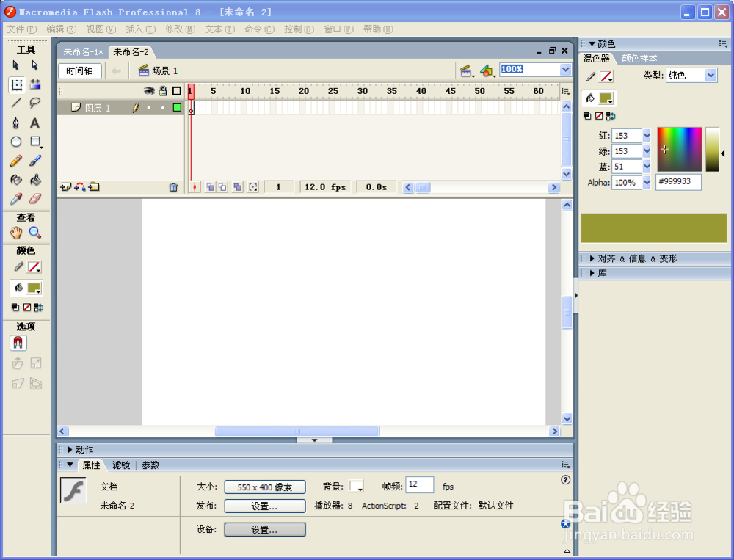Open the zoom level dropdown showing 100%

565,69
